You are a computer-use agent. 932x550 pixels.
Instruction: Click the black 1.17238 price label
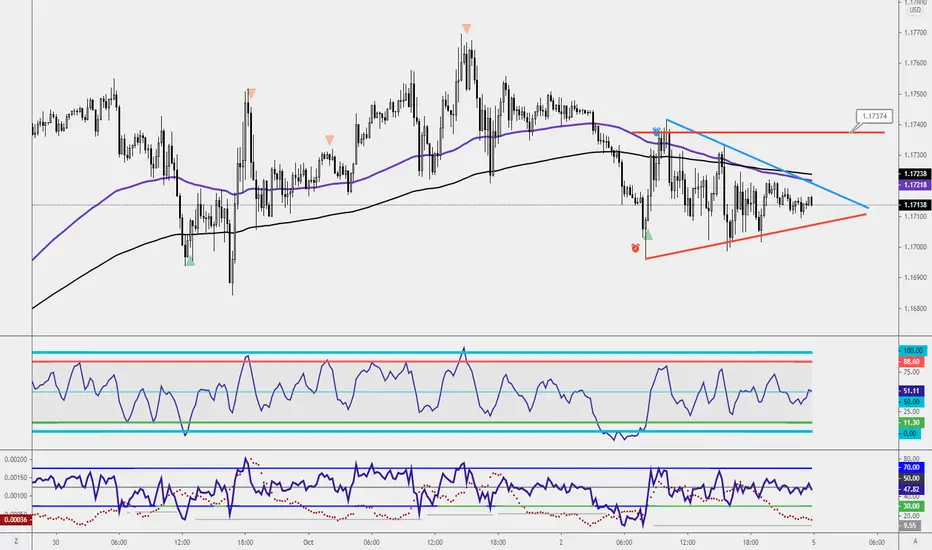(915, 174)
